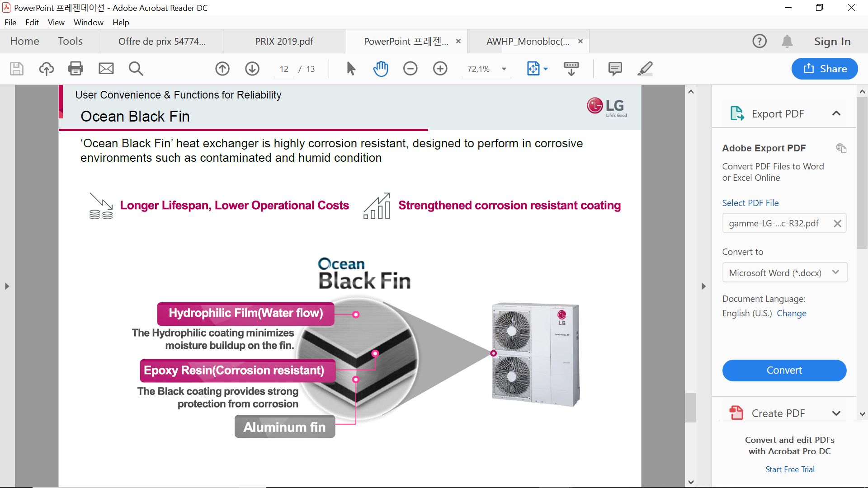Open Convert to format dropdown
Viewport: 868px width, 488px height.
pos(785,273)
